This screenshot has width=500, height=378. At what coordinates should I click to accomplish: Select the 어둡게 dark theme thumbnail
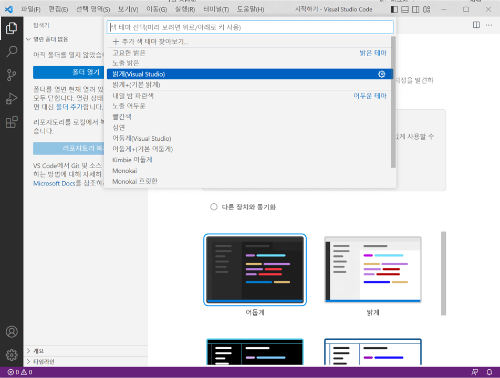(x=255, y=269)
